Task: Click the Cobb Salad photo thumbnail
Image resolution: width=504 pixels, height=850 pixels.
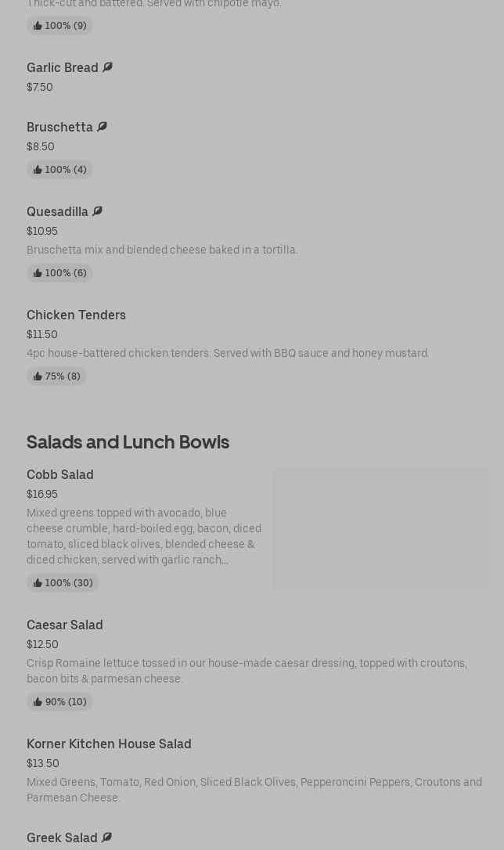Action: coord(380,529)
